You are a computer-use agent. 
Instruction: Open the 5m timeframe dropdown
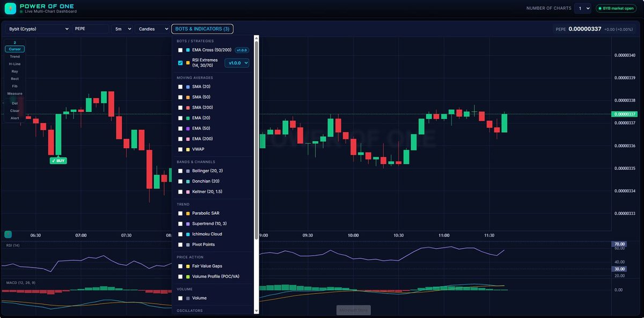(122, 29)
